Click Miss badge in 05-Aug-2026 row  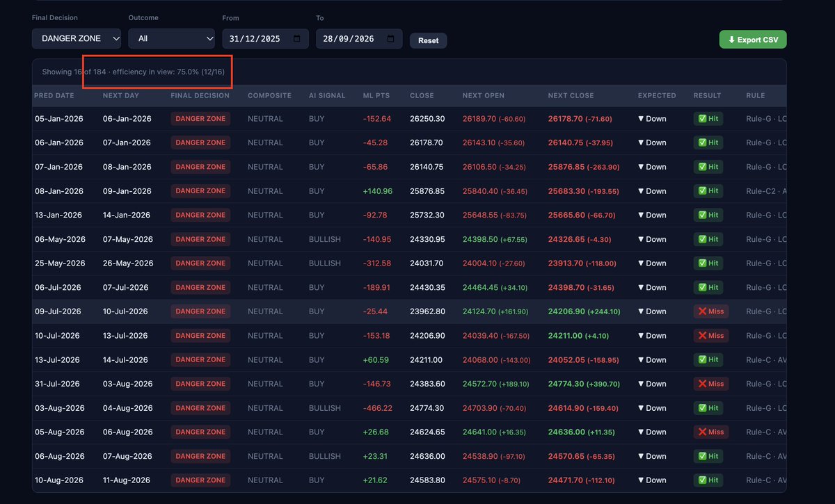[711, 432]
